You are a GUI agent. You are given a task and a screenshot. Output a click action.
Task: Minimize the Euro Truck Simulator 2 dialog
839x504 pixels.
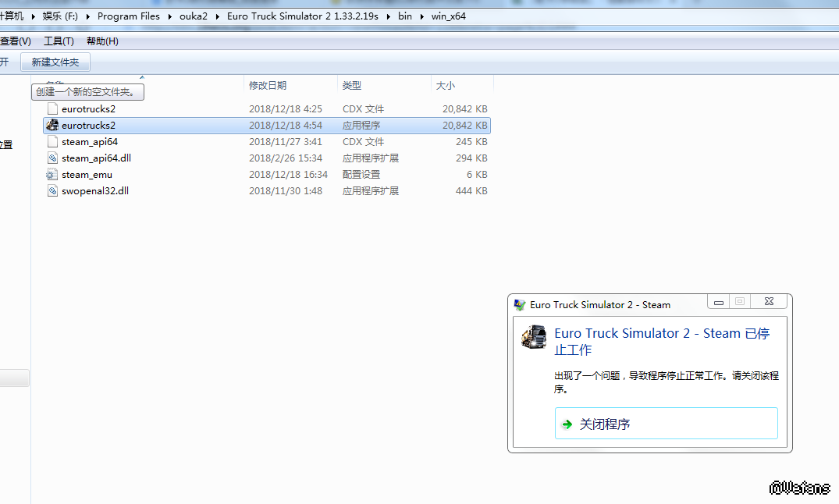tap(719, 302)
